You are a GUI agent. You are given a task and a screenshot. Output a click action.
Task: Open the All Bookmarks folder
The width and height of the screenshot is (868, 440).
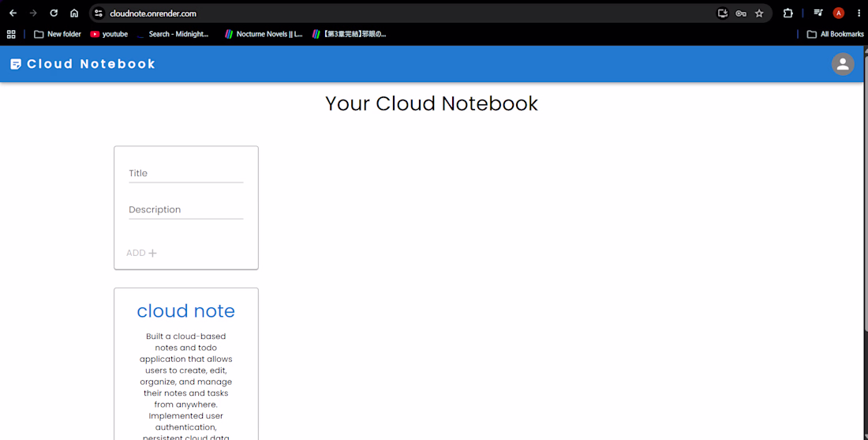(x=836, y=34)
